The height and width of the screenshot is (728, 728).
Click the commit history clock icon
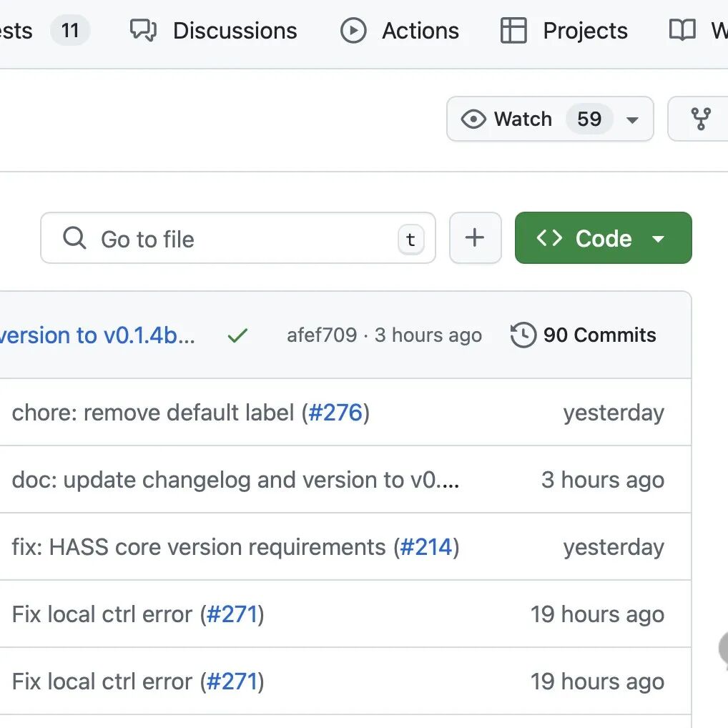523,335
